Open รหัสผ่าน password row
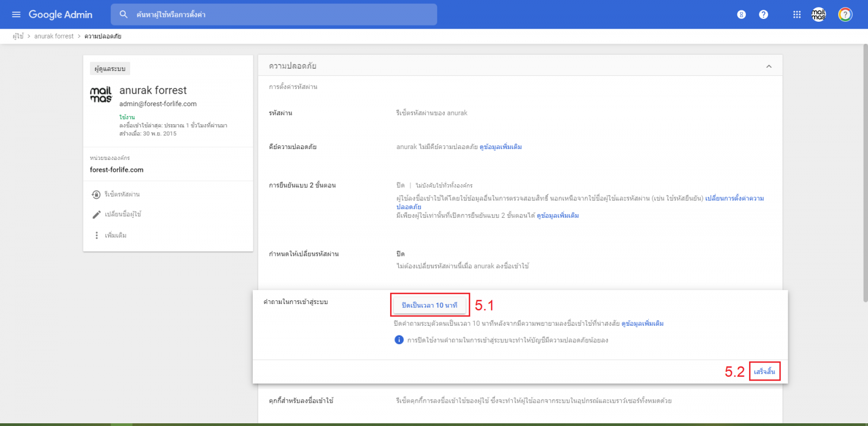 click(520, 113)
